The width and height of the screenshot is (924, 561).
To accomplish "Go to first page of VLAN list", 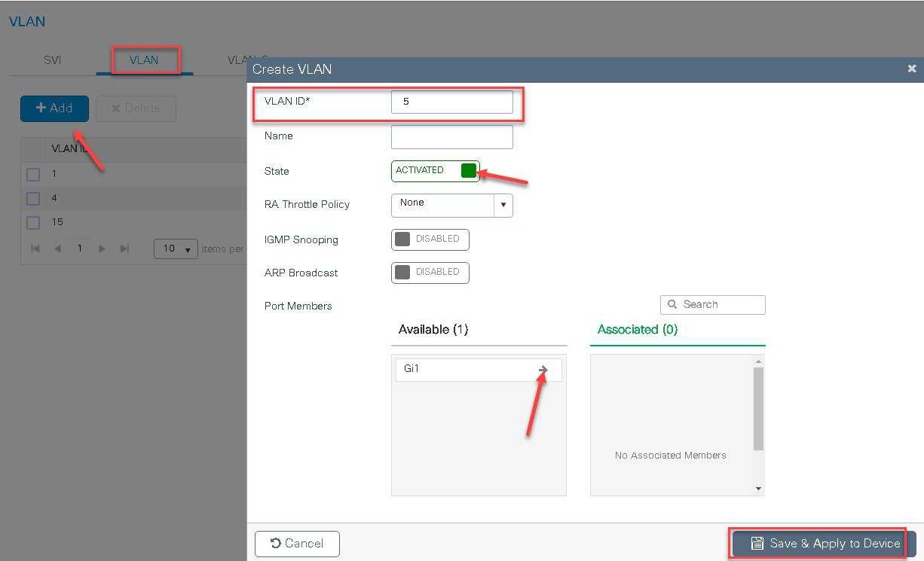I will [x=35, y=248].
